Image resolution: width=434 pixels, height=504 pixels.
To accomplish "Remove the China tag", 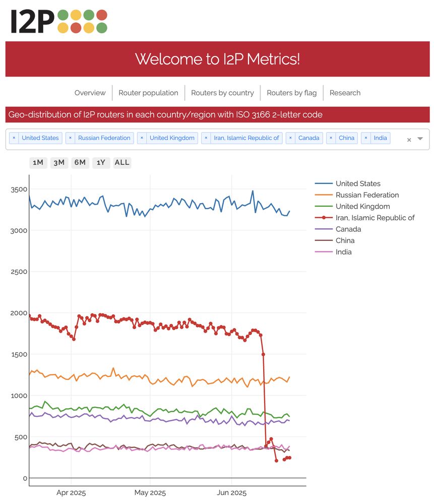I will [331, 138].
